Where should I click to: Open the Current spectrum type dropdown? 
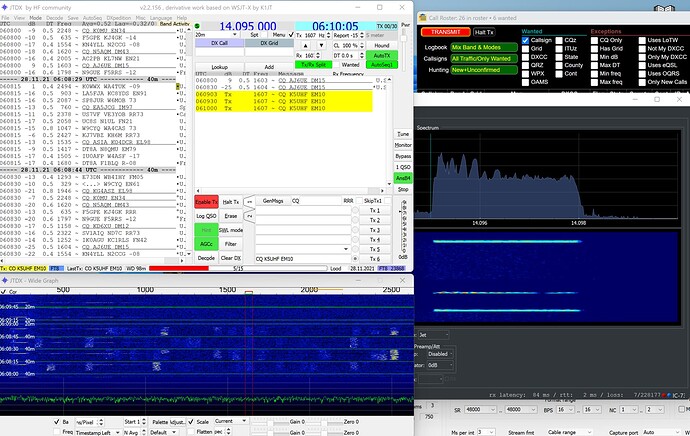pyautogui.click(x=231, y=421)
